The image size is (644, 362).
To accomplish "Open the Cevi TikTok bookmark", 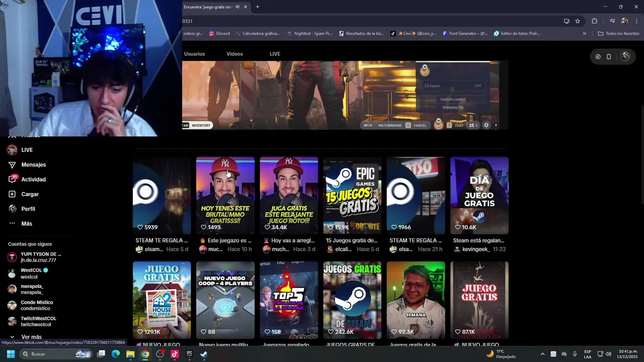I will tap(414, 34).
